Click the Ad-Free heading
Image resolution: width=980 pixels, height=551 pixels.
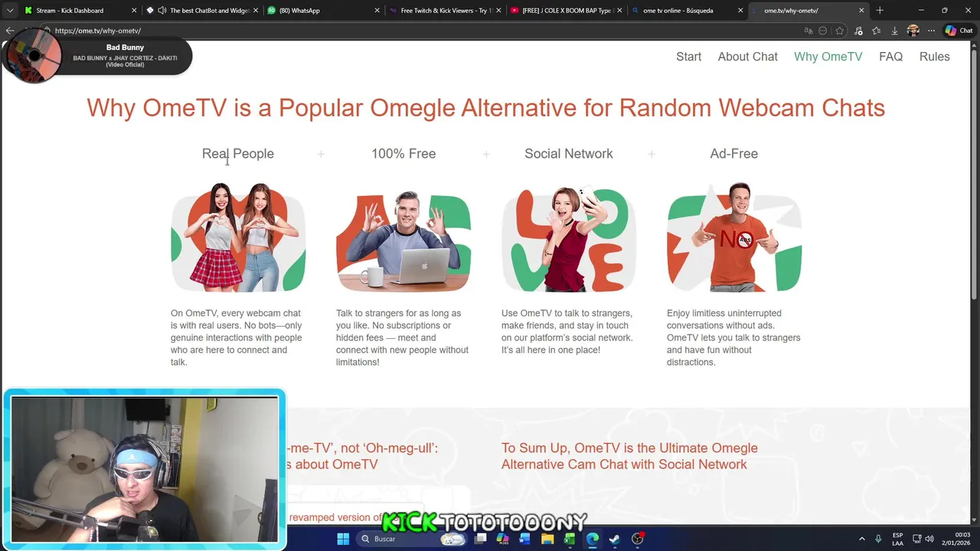[x=733, y=154]
